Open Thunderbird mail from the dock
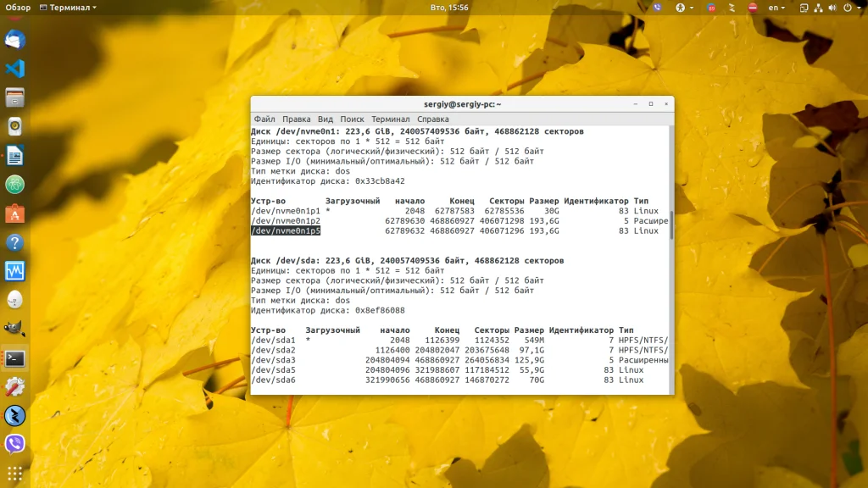Image resolution: width=868 pixels, height=488 pixels. click(x=15, y=40)
